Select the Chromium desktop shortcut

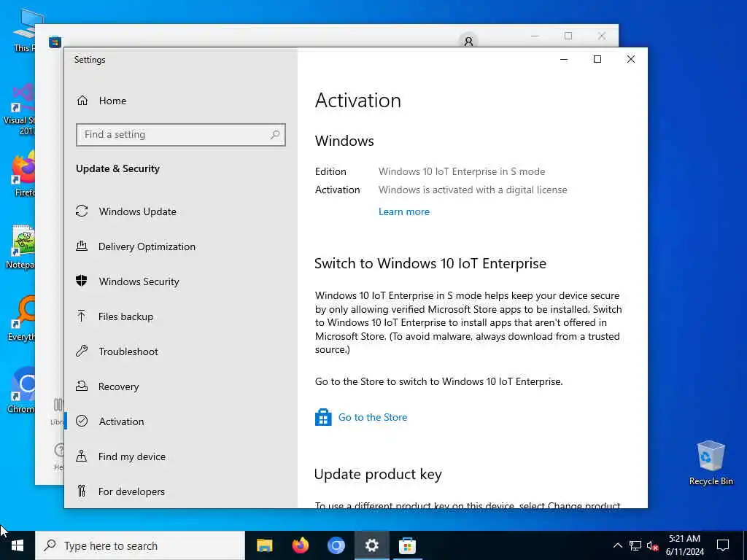point(20,391)
